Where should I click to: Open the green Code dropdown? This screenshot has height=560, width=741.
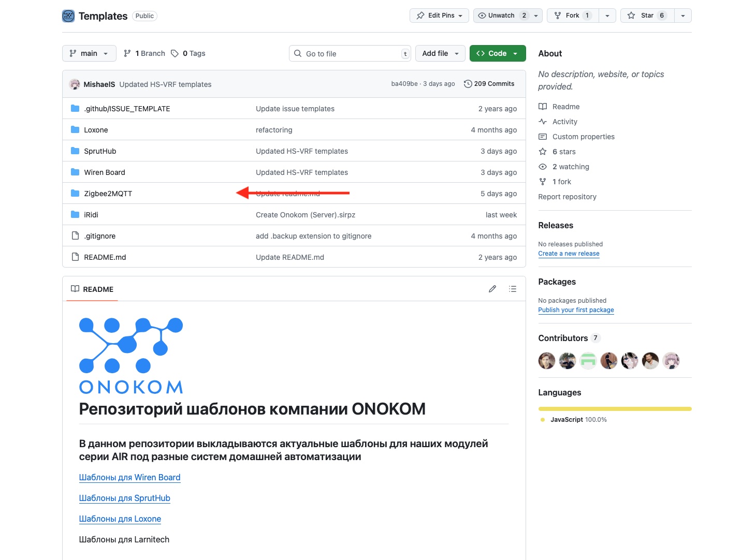(497, 53)
